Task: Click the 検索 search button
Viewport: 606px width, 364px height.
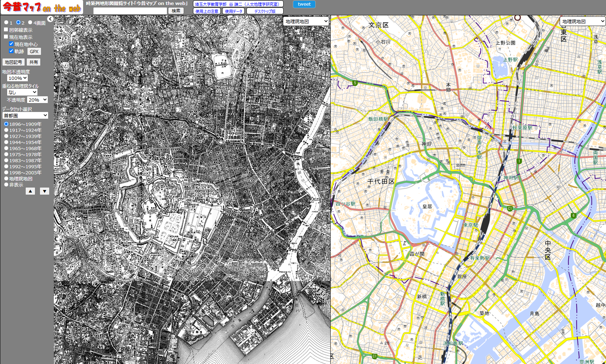Action: 176,11
